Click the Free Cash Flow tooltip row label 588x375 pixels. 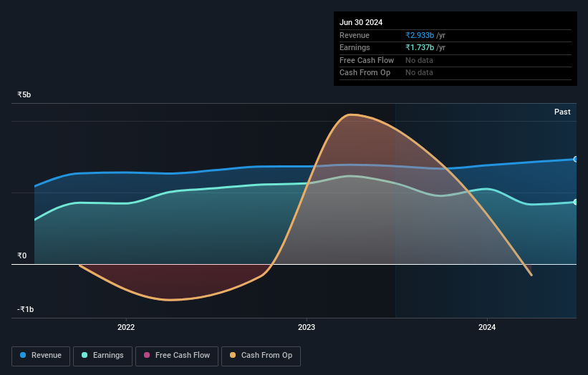(367, 60)
